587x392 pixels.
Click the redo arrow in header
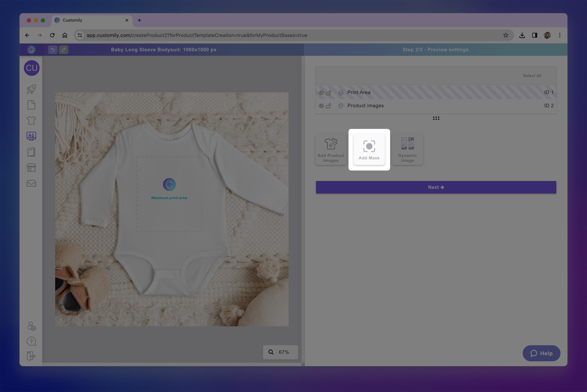tap(63, 50)
